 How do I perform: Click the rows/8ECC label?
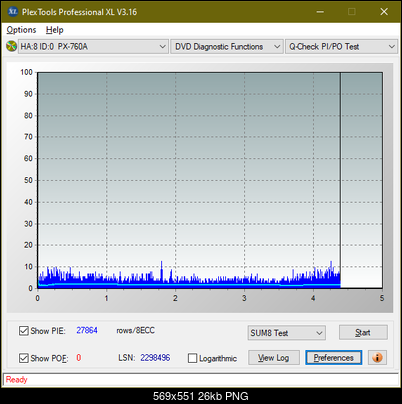[136, 330]
